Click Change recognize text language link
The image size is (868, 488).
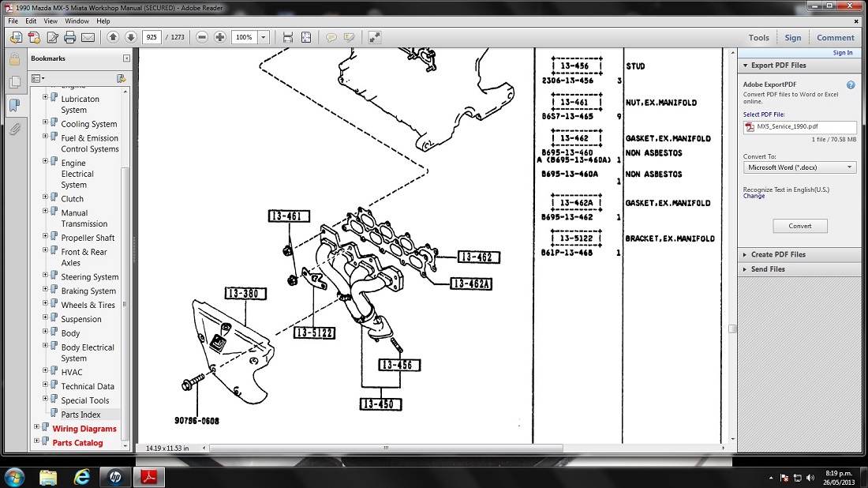[754, 196]
